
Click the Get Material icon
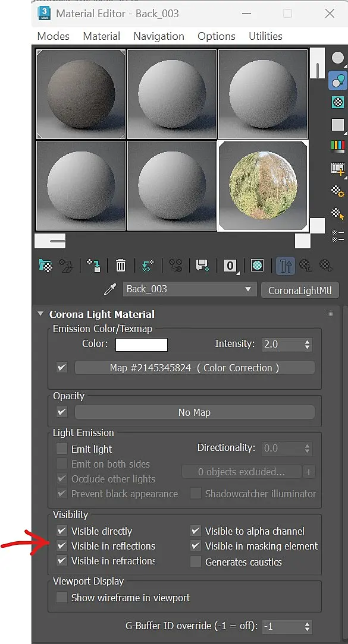coord(45,266)
